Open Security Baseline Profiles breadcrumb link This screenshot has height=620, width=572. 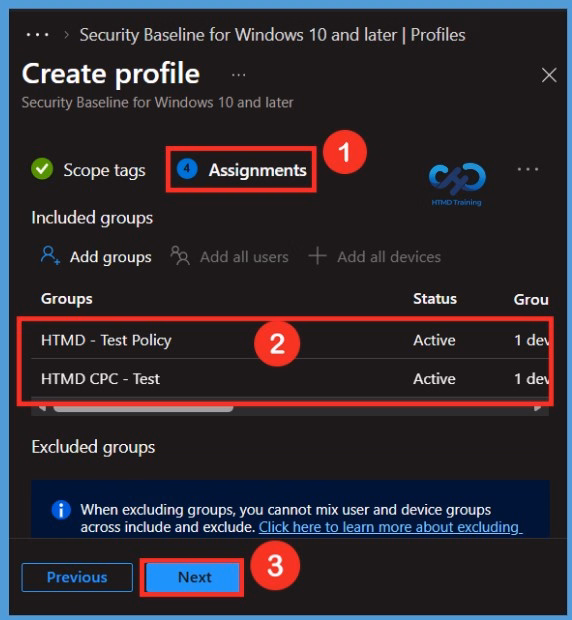(x=272, y=35)
